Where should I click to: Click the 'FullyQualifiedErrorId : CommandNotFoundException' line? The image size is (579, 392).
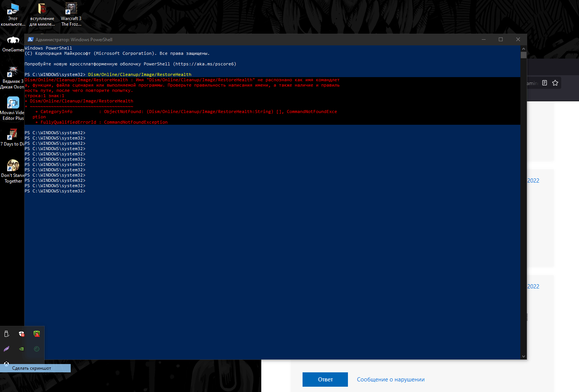point(101,122)
